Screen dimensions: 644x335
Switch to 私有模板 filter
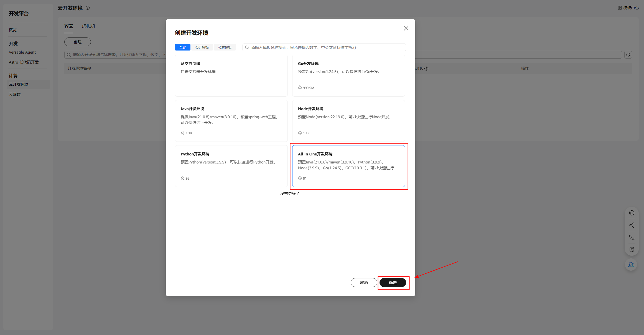(225, 47)
